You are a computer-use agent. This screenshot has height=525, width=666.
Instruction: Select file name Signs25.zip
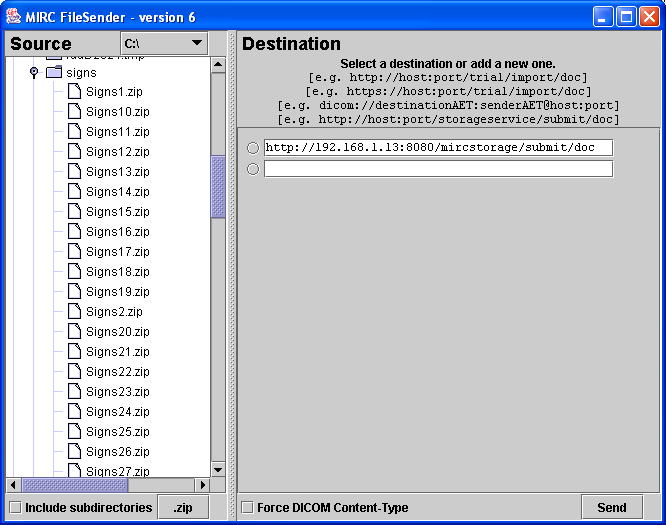click(x=118, y=432)
